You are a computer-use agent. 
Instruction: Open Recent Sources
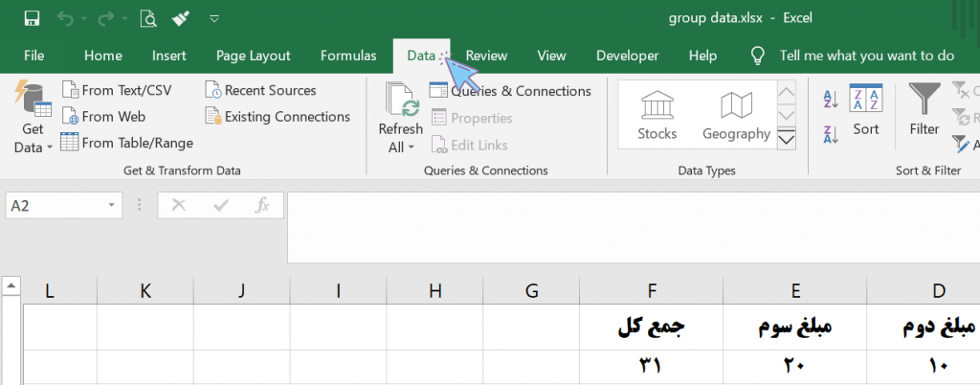260,91
